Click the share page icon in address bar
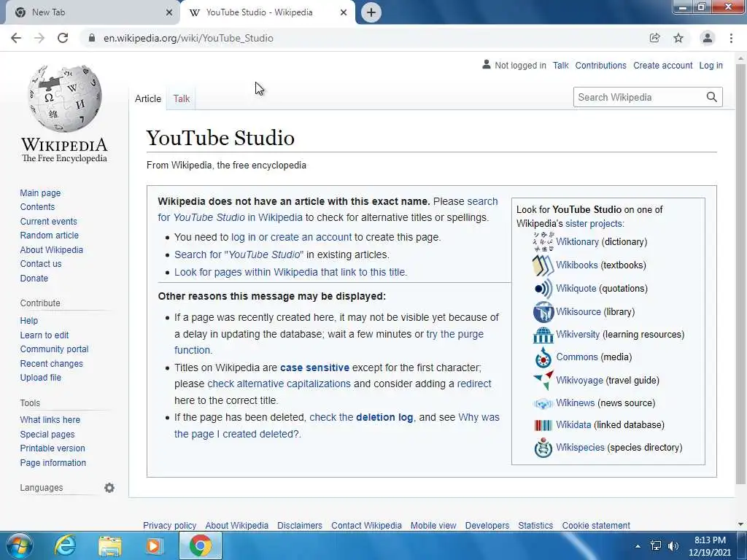The height and width of the screenshot is (560, 747). pyautogui.click(x=654, y=38)
